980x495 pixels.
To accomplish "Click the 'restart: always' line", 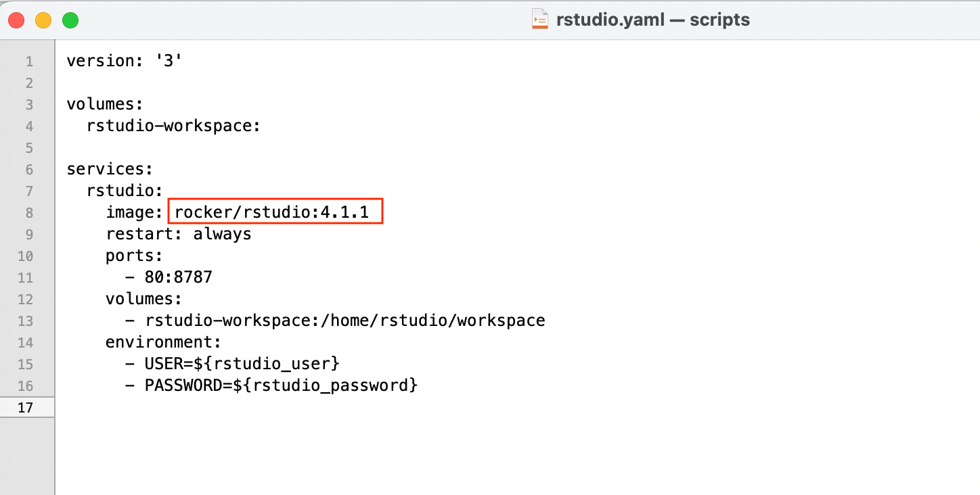I will pos(179,234).
